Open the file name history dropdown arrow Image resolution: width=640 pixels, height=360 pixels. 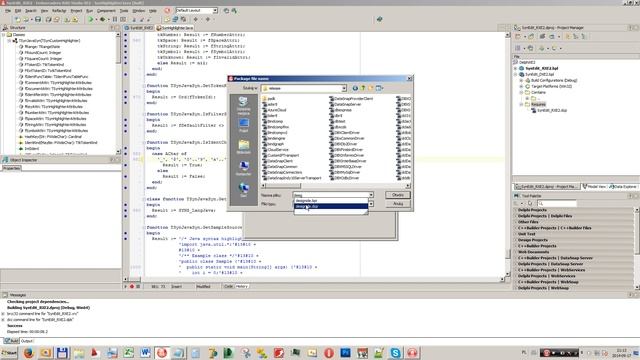click(x=371, y=195)
